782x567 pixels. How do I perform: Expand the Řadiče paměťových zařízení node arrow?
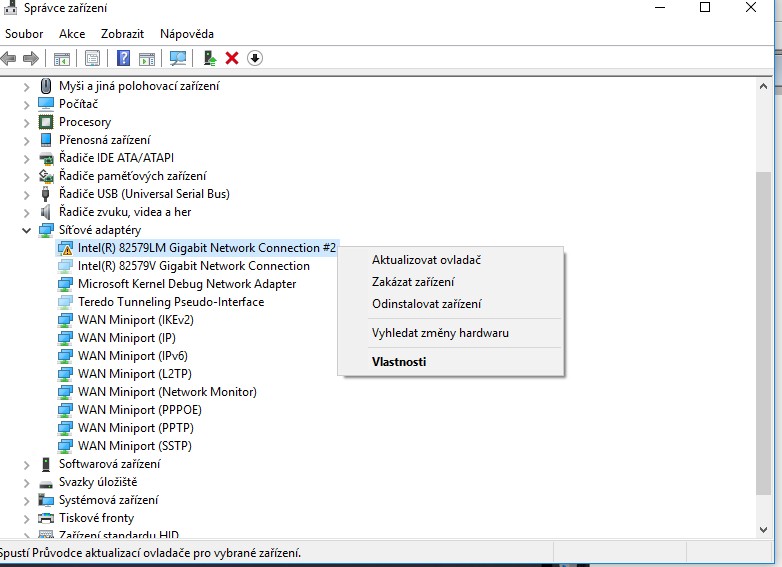(26, 177)
